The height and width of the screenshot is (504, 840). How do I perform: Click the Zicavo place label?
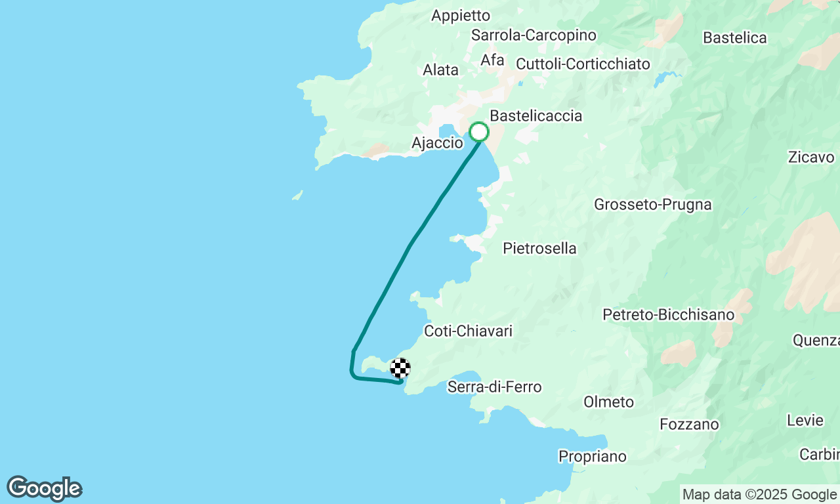(x=811, y=157)
